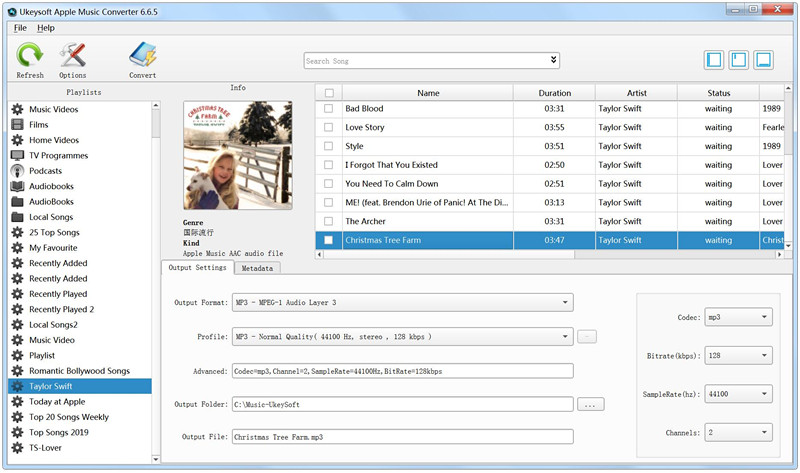Screen dimensions: 800x473
Task: Click the gear icon beside Top Songs 2019
Action: click(17, 432)
